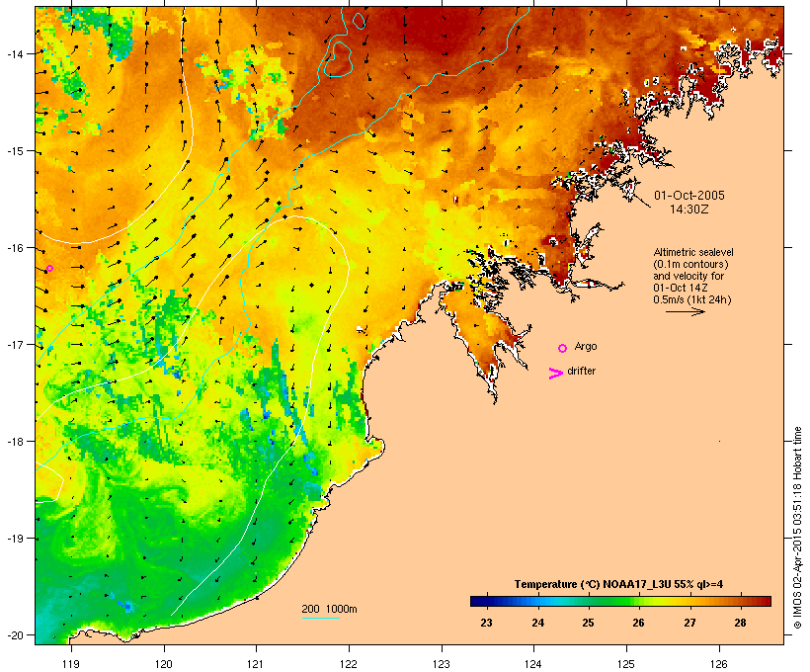Click the 'Altimetric sealevel' caption line
The width and height of the screenshot is (810, 672).
pyautogui.click(x=693, y=252)
